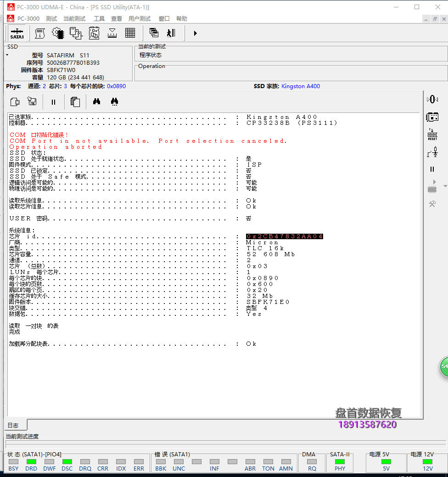Click the green 54 floating badge
Image resolution: width=448 pixels, height=477 pixels.
(x=444, y=366)
